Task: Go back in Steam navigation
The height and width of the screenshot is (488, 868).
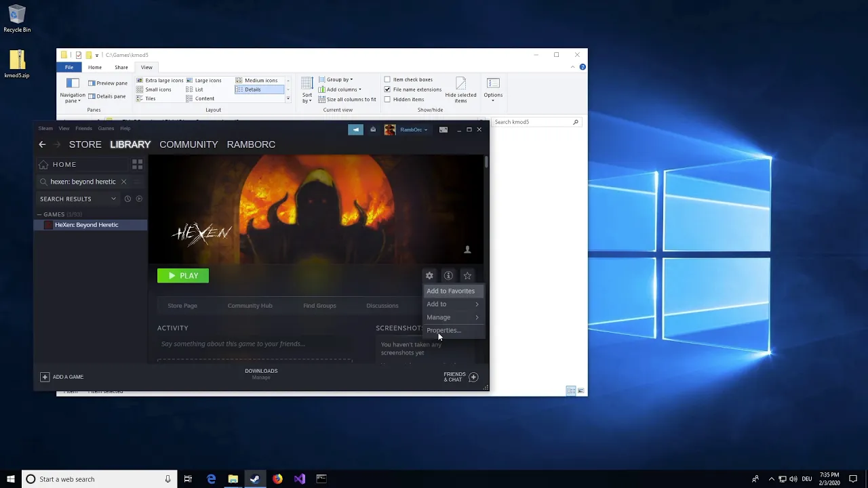Action: pos(42,144)
